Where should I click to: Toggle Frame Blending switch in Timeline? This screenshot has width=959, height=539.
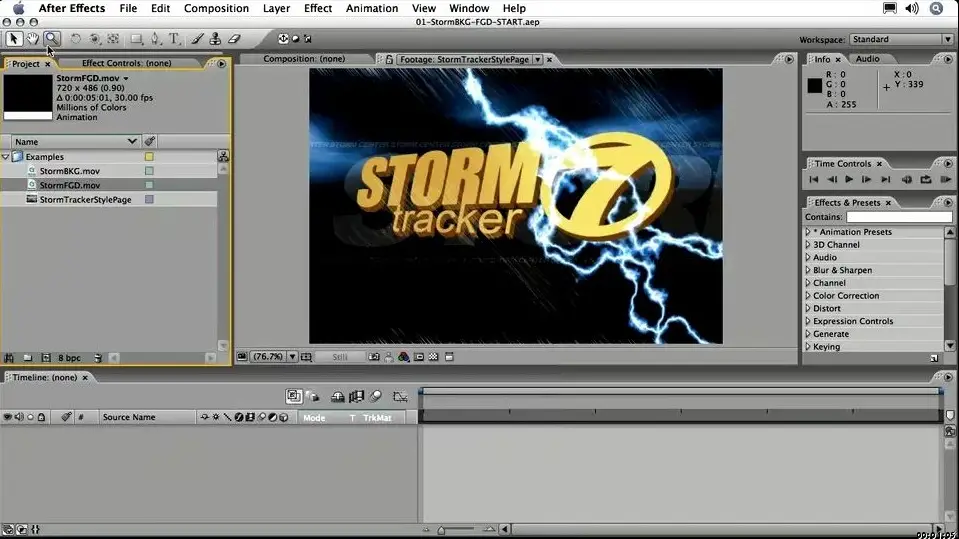(357, 396)
